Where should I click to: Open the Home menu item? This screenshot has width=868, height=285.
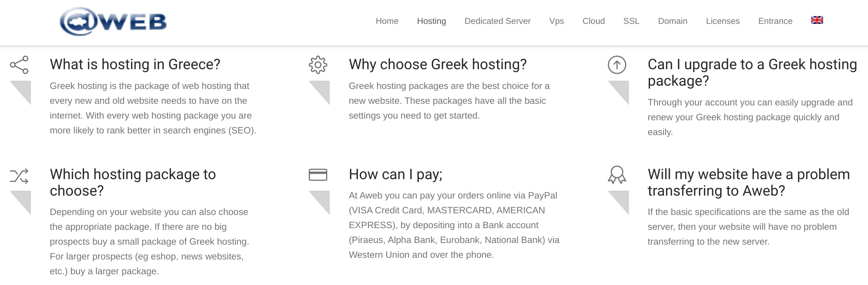coord(387,21)
